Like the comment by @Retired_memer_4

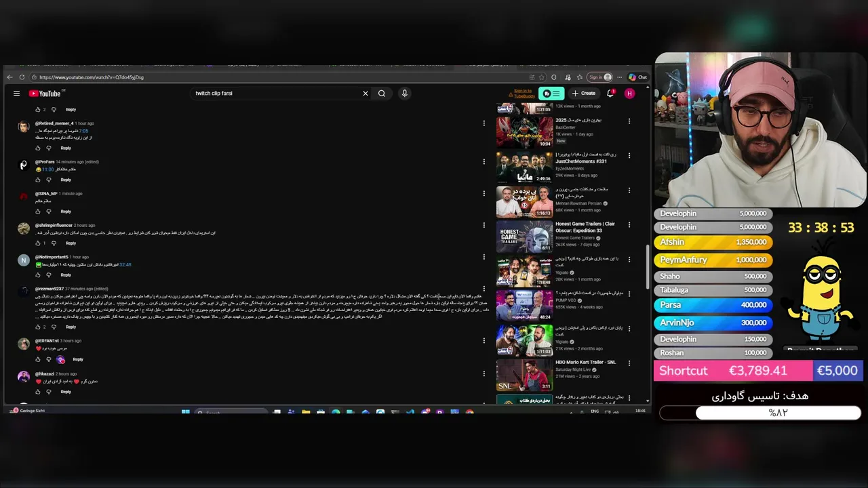pyautogui.click(x=38, y=148)
